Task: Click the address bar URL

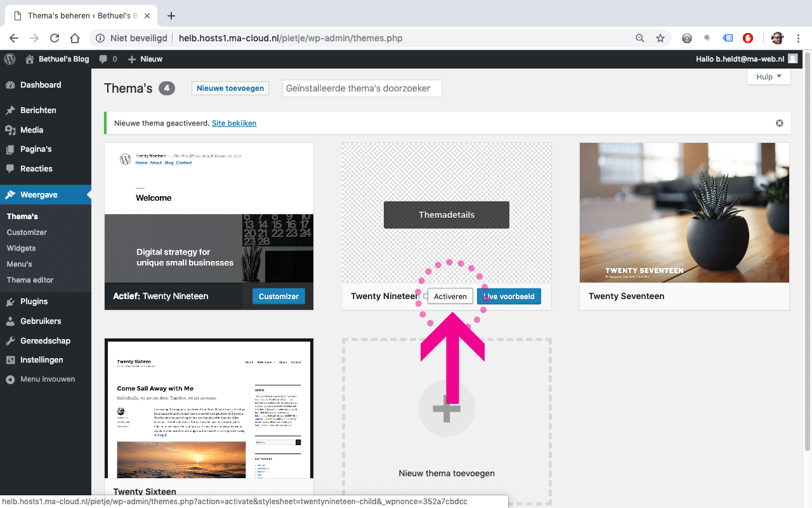Action: point(291,38)
